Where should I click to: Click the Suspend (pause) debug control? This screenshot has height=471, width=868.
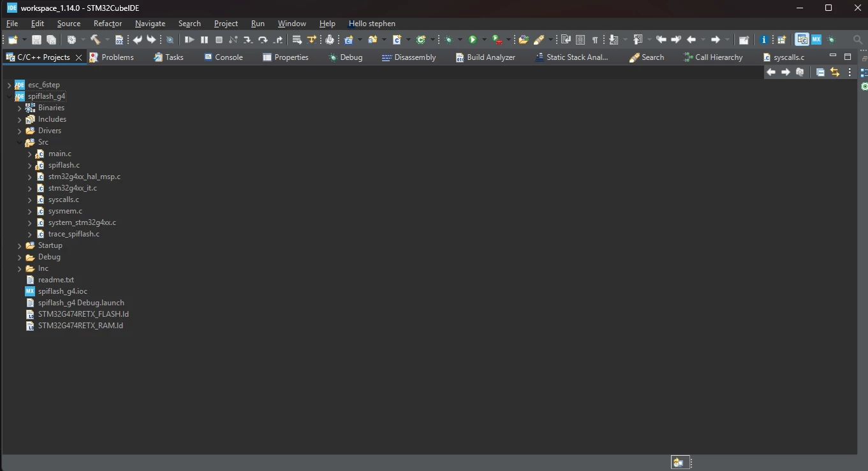tap(204, 40)
